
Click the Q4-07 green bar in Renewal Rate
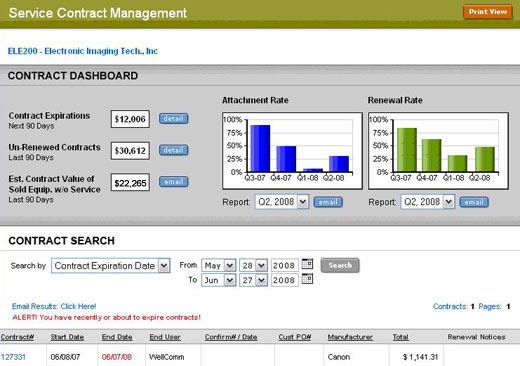[x=431, y=156]
